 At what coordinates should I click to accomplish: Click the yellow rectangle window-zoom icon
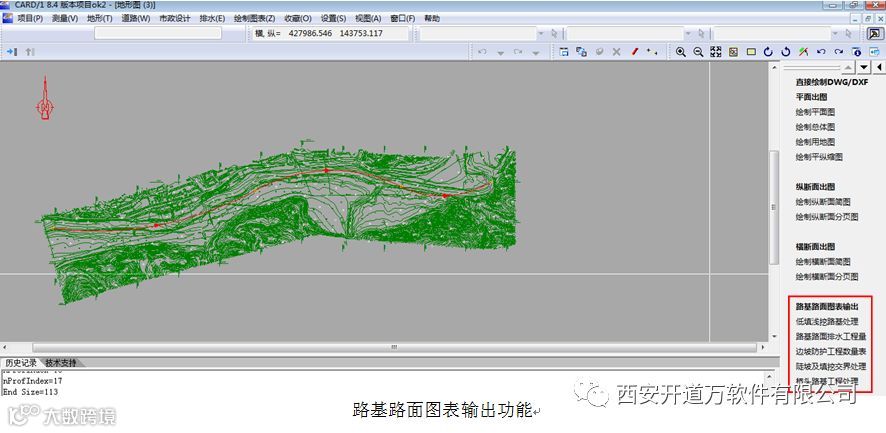(751, 51)
